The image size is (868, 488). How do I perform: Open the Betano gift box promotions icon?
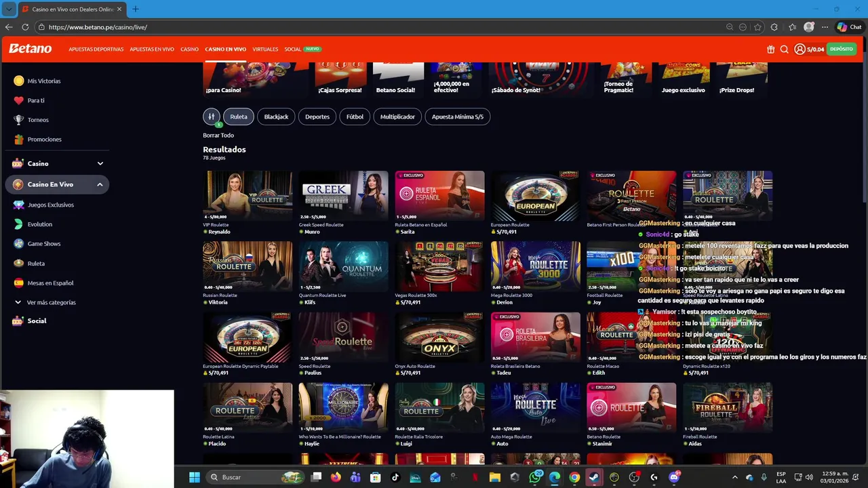click(x=771, y=49)
